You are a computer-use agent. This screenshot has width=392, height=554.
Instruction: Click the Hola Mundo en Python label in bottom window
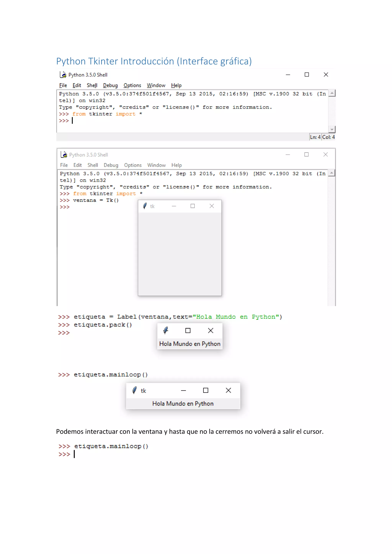183,403
